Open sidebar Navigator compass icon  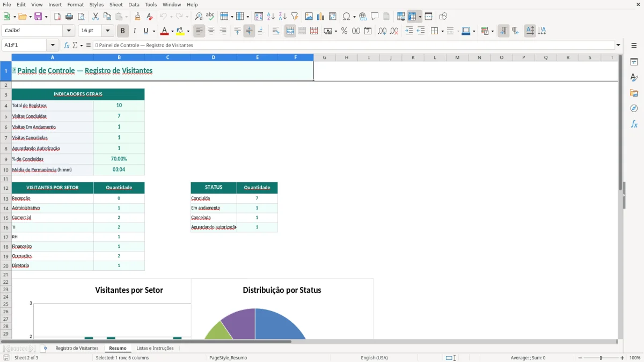pos(634,108)
